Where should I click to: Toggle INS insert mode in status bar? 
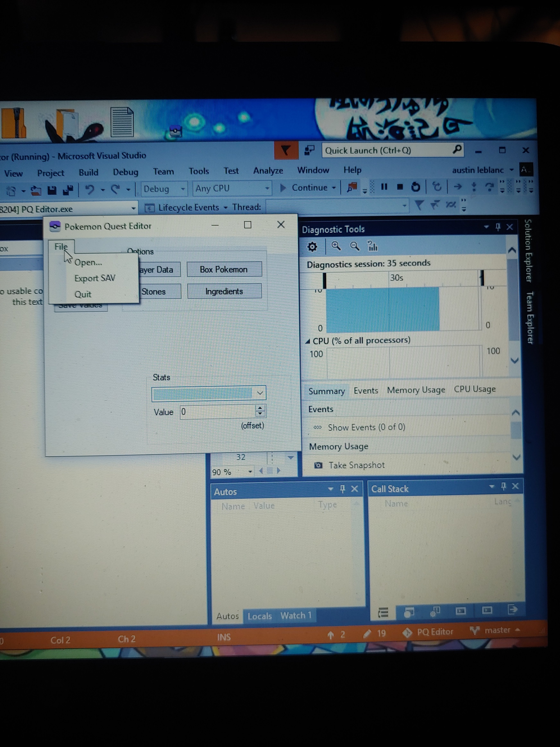[224, 637]
